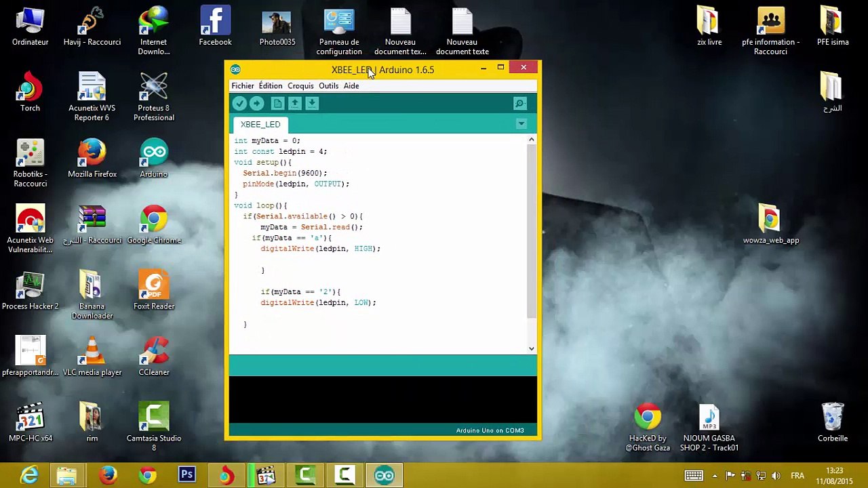Create a new sketch from the toolbar
Image resolution: width=868 pixels, height=488 pixels.
click(277, 103)
